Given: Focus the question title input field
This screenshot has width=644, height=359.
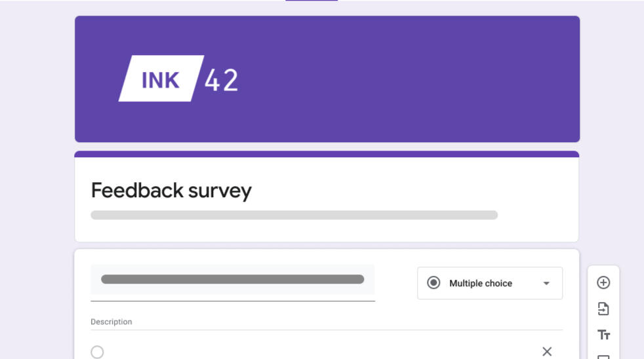Looking at the screenshot, I should [232, 280].
